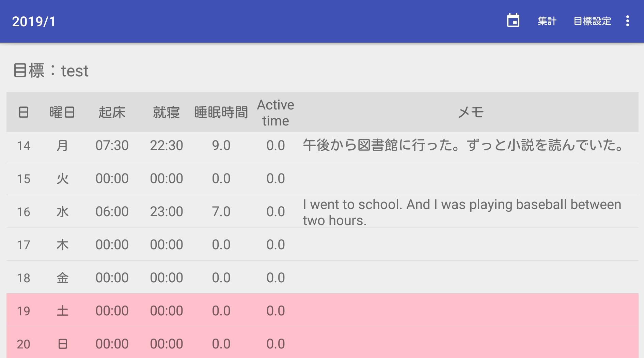
Task: Select bedtime 00:00 on day 17
Action: (x=167, y=245)
